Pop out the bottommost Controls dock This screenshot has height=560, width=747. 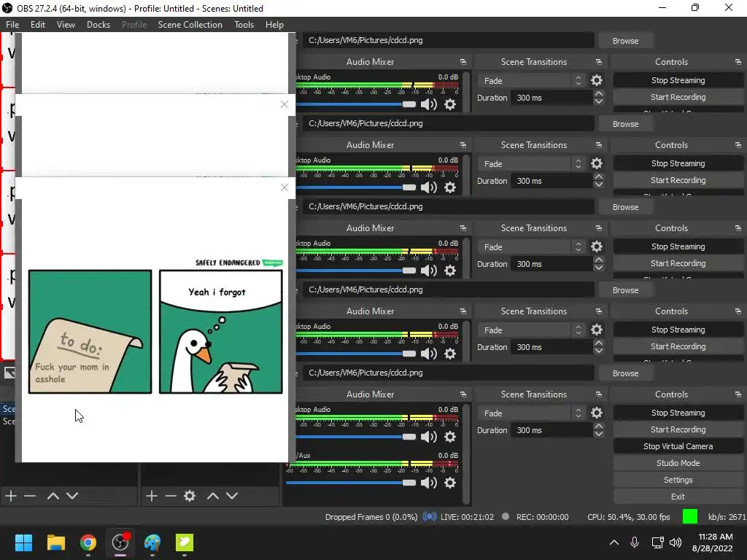point(738,394)
